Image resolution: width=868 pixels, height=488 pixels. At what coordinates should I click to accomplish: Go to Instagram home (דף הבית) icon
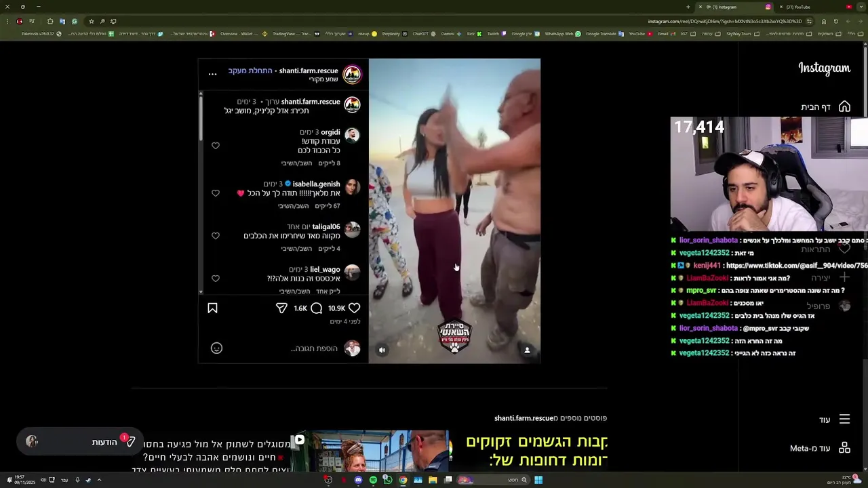(844, 106)
